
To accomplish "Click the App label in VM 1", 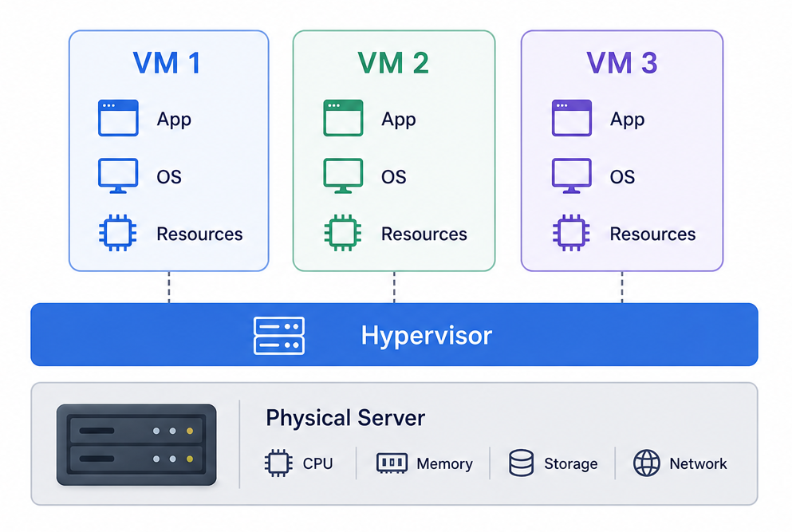I will [x=174, y=120].
